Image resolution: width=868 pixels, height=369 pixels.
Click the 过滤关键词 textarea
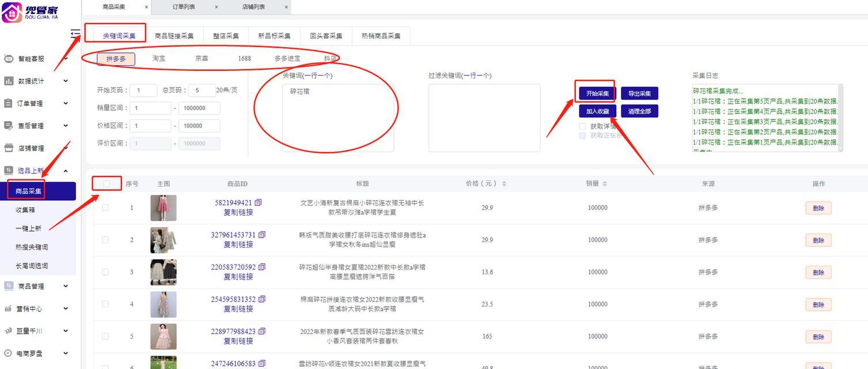pos(484,118)
